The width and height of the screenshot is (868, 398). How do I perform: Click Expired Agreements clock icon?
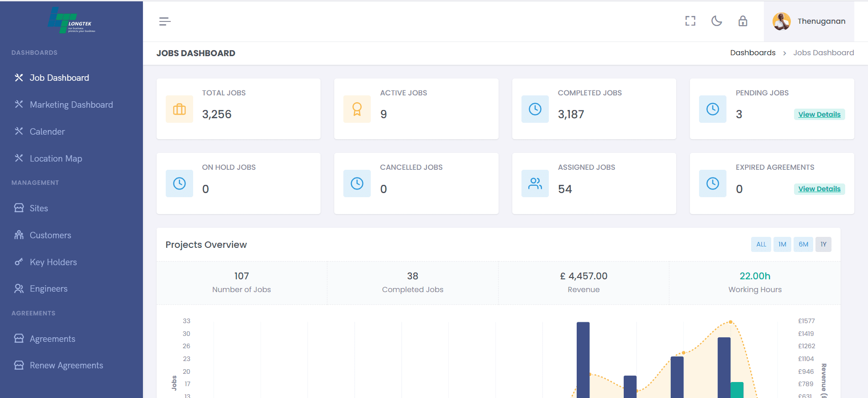coord(713,183)
